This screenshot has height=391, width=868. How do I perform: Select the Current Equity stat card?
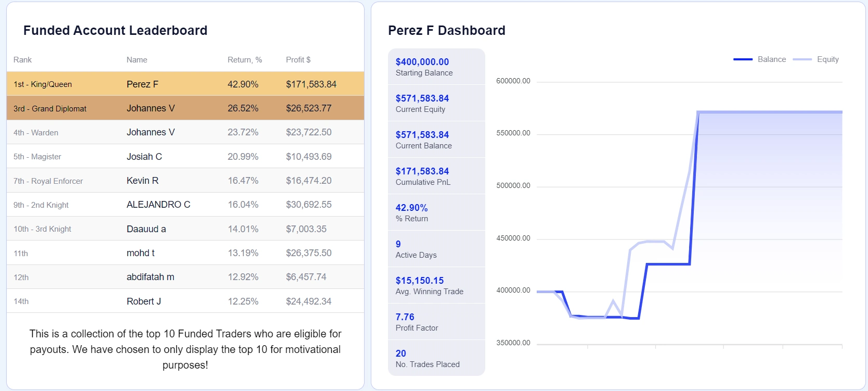pos(436,103)
